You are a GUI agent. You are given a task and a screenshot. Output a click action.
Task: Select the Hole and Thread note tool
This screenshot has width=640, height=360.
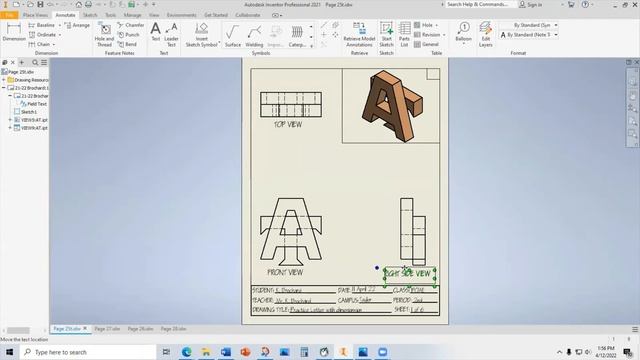click(104, 35)
